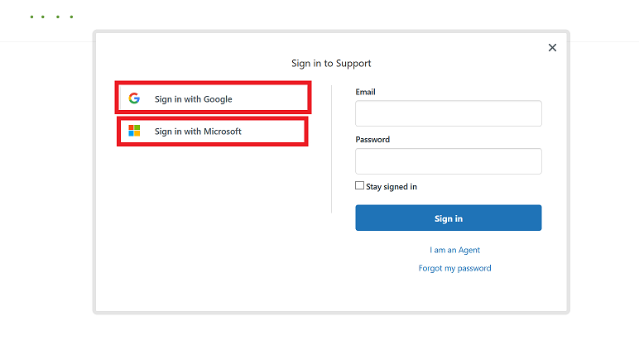Choose "Sign in with Google" option

[214, 98]
